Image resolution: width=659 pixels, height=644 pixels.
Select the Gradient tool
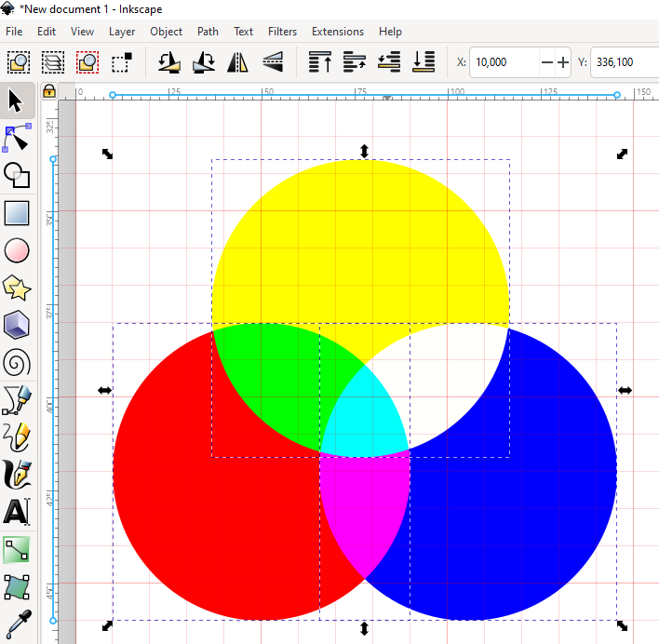pos(18,549)
